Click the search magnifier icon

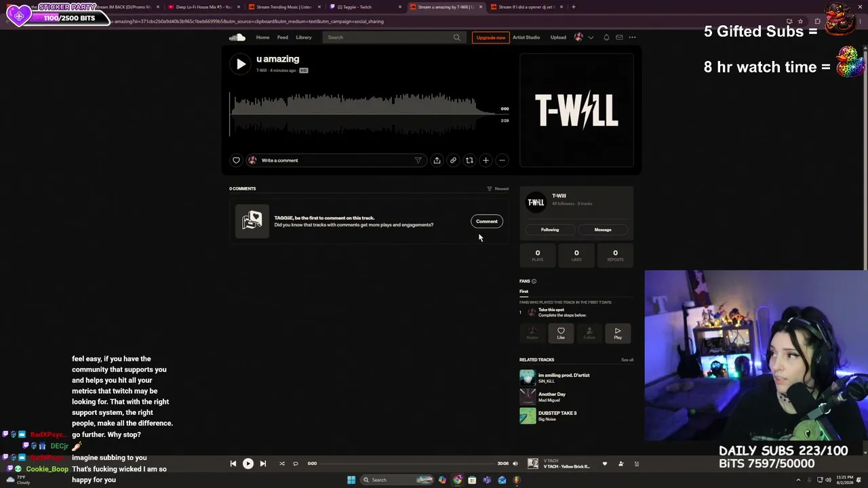point(456,37)
